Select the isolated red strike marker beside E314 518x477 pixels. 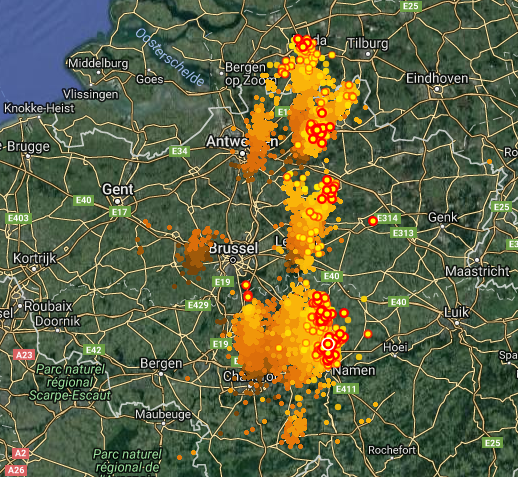(x=373, y=221)
